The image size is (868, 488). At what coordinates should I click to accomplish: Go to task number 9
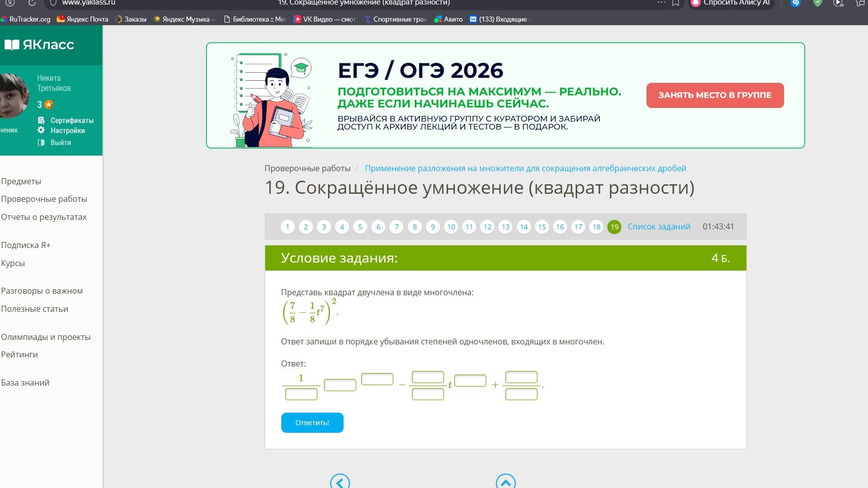click(432, 227)
